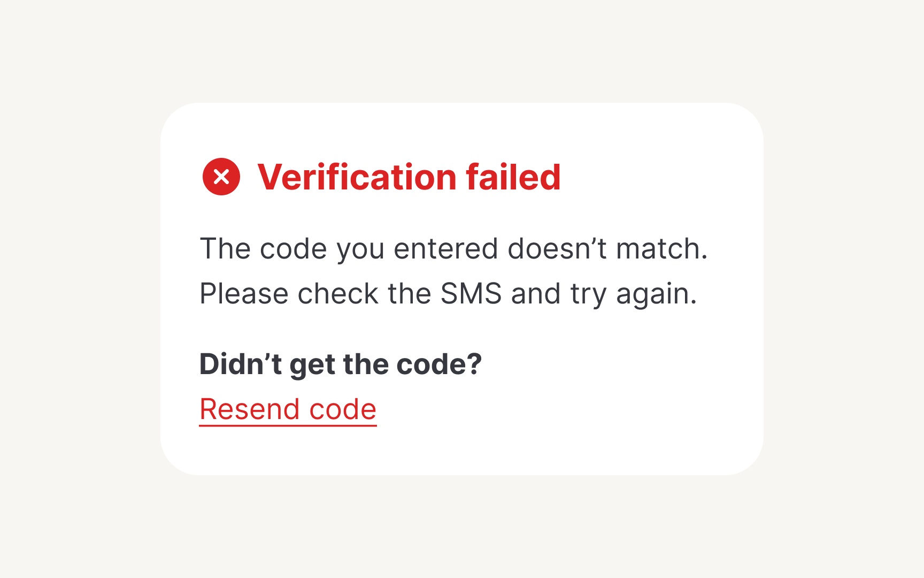Click the word "failed" in the heading
Screen dimensions: 924x578
coord(513,177)
